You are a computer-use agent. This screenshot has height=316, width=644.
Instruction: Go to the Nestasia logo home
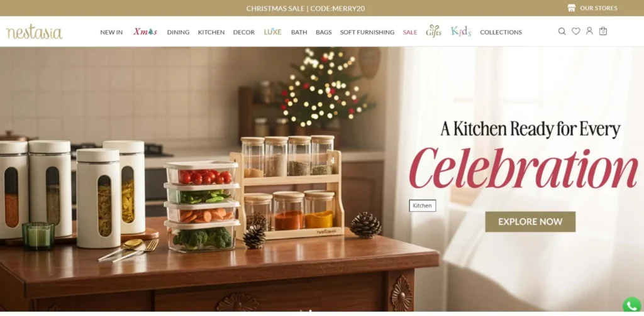[35, 32]
